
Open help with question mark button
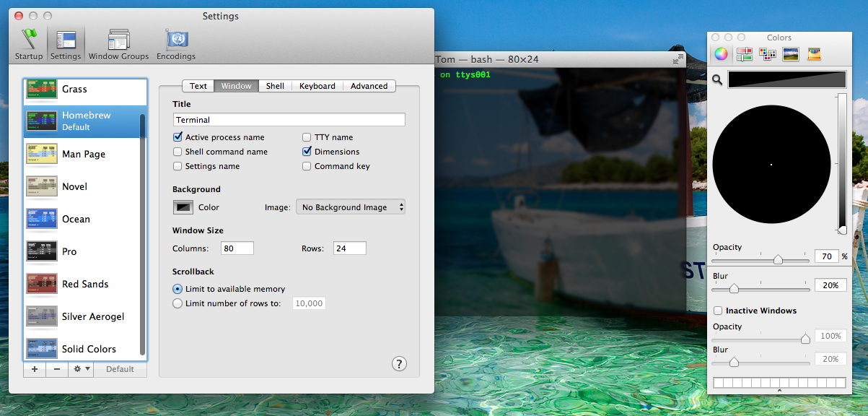(x=400, y=364)
